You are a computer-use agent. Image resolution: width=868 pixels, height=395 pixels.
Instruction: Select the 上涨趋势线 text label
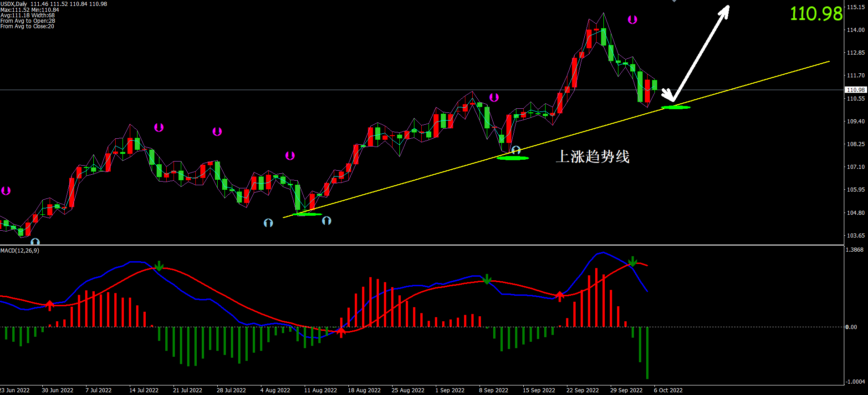[x=592, y=157]
